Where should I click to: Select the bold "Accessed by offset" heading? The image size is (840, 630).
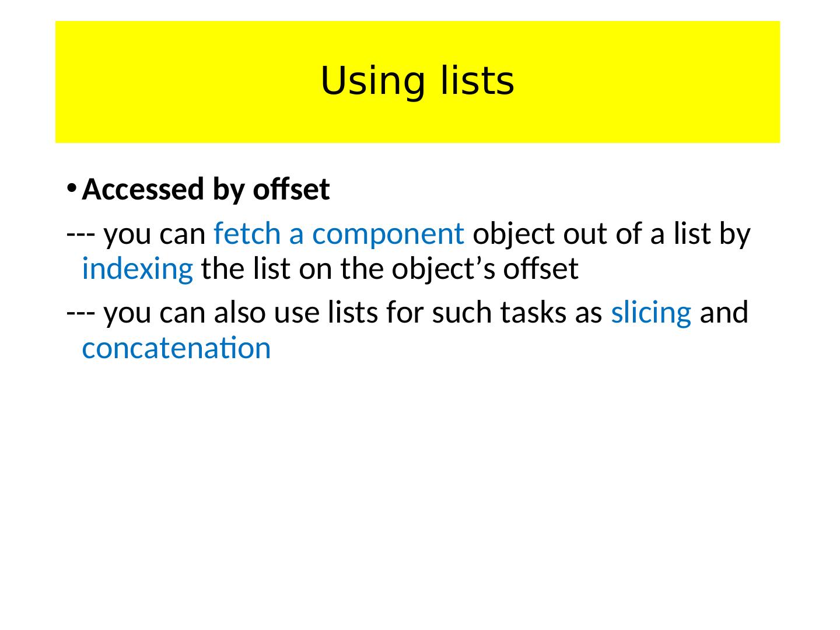tap(206, 189)
